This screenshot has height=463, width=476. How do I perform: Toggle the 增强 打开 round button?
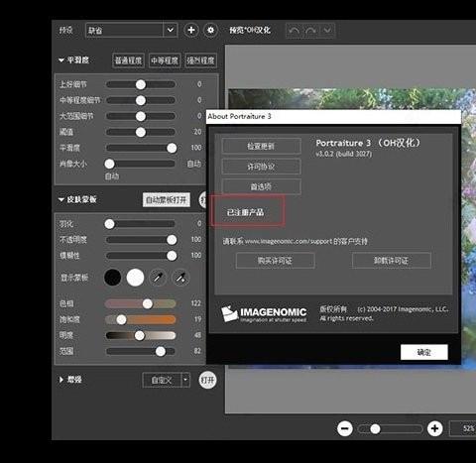(207, 380)
